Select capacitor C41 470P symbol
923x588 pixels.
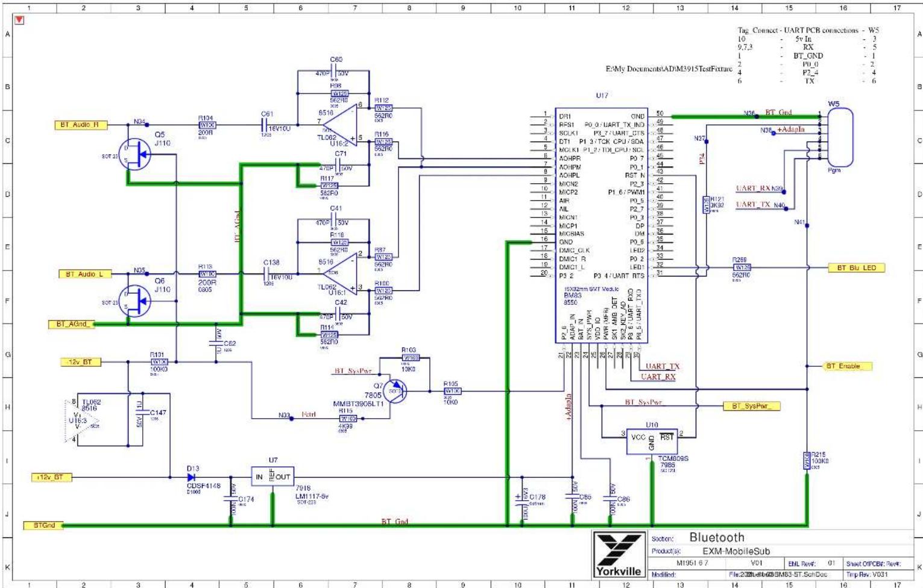tap(335, 220)
